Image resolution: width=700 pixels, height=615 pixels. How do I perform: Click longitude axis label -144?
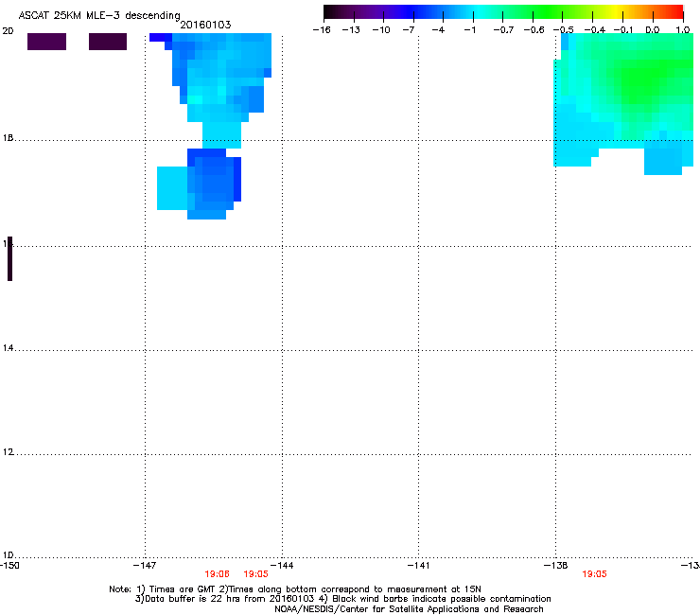(282, 566)
